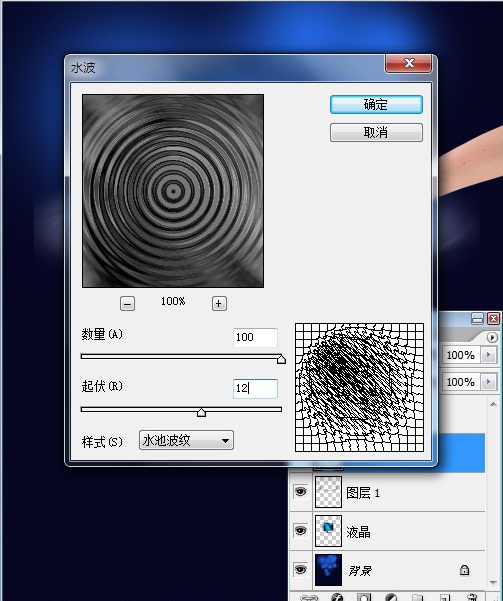Select the 背景 layer name
This screenshot has width=503, height=601.
360,571
